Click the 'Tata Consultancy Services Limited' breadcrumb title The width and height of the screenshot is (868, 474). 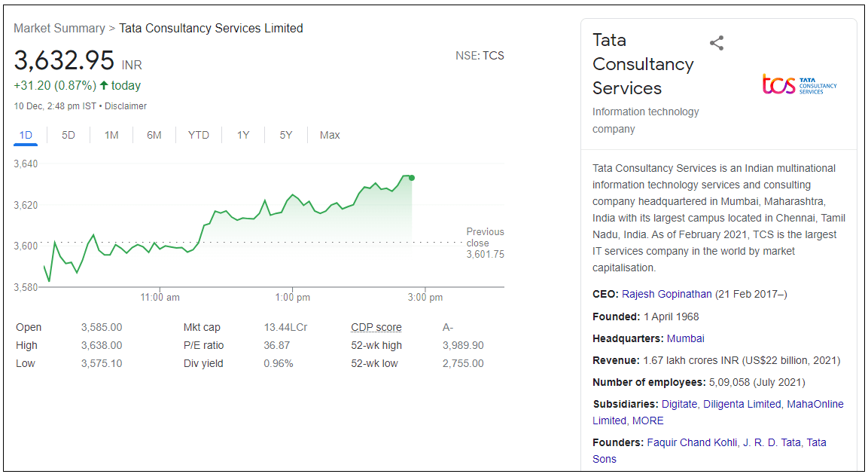tap(211, 29)
